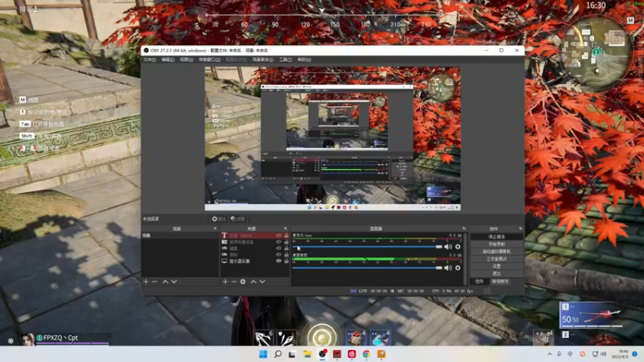Click the OBS preview canvas
This screenshot has width=644, height=362.
pos(332,138)
